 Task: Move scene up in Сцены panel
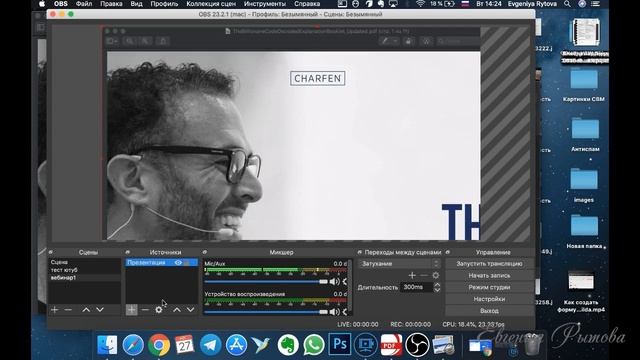pos(86,310)
